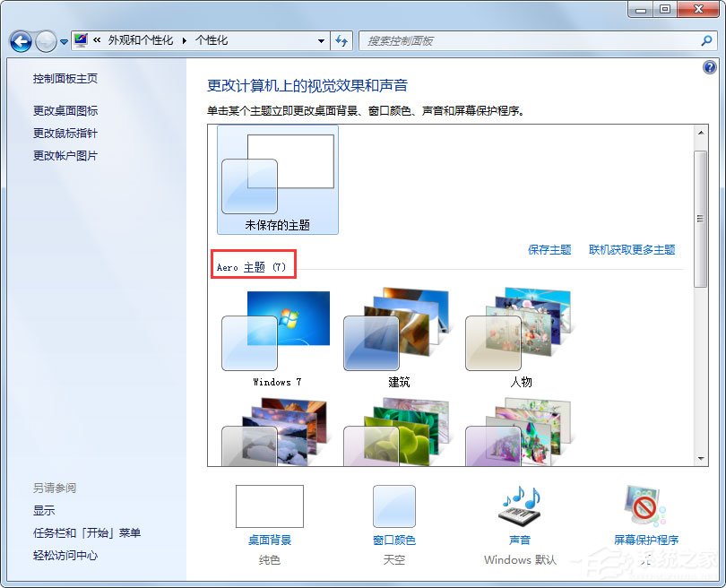Click the search magnifier icon
The width and height of the screenshot is (726, 588).
tap(707, 40)
